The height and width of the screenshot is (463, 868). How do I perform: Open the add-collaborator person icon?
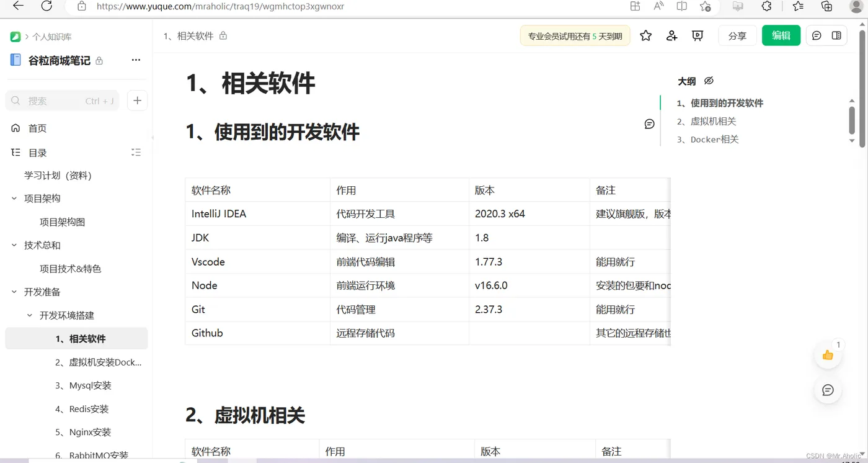pos(671,35)
